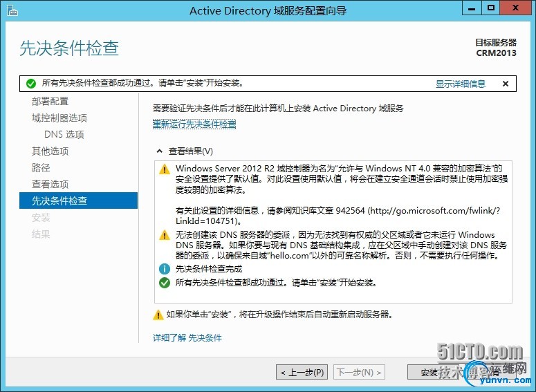Click 上一步(P) back button
The height and width of the screenshot is (392, 536).
(302, 372)
